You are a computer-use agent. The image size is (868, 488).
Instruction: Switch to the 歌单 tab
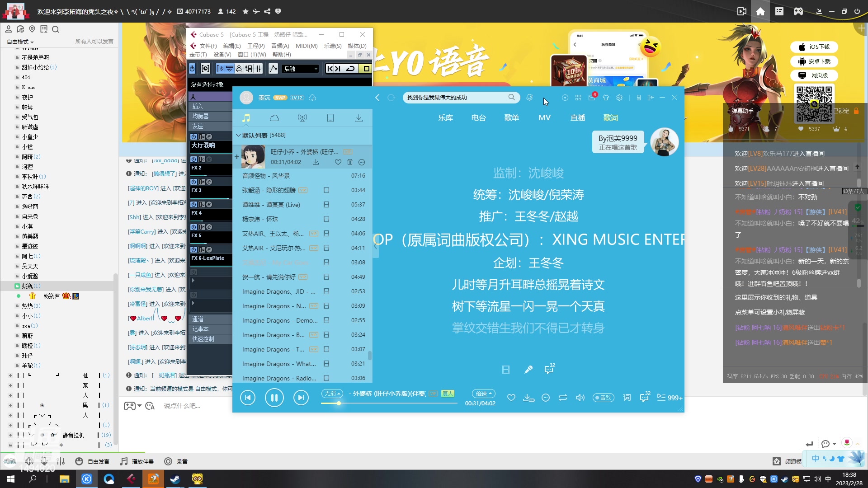[x=511, y=118]
